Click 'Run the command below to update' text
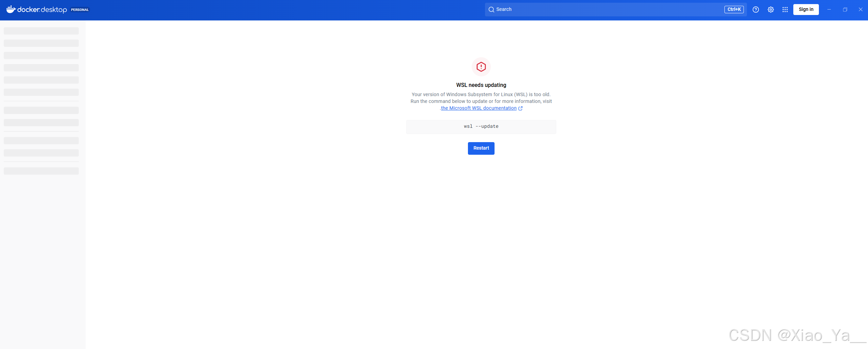Screen dimensions: 868x349 coord(449,101)
